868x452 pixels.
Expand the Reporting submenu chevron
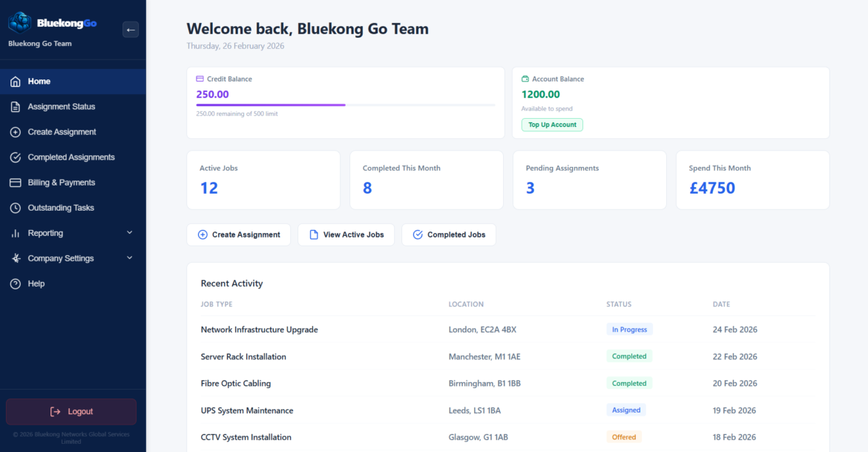coord(130,233)
